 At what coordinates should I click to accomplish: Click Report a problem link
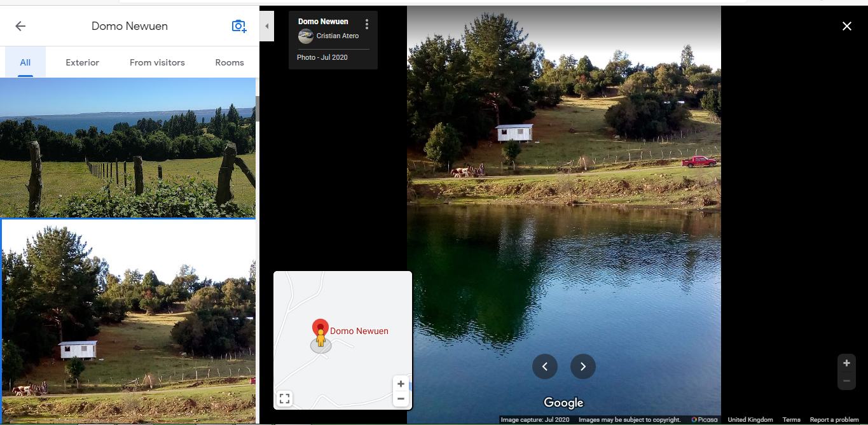(x=834, y=420)
